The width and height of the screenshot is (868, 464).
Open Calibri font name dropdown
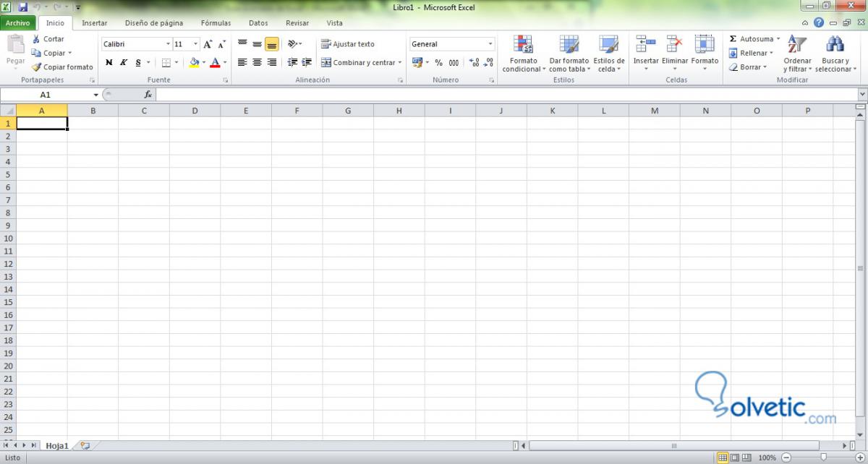point(169,44)
